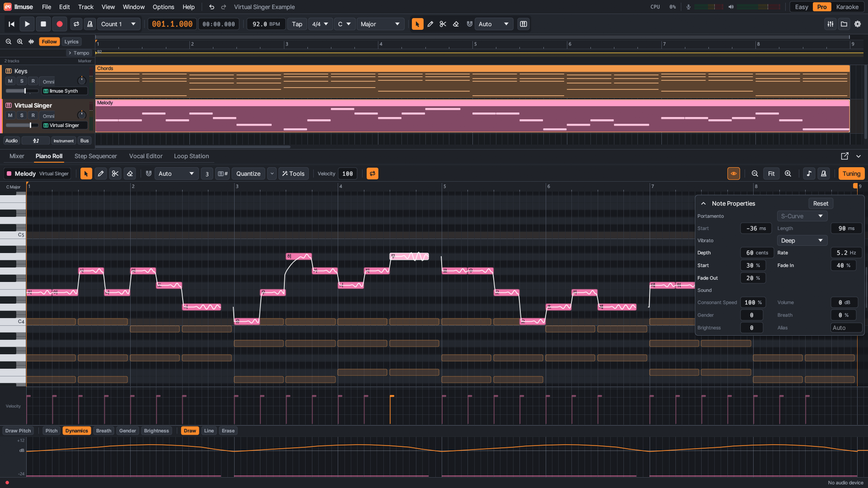Select the top toolbar pointer tool
Screen dimensions: 868x488
coord(417,24)
